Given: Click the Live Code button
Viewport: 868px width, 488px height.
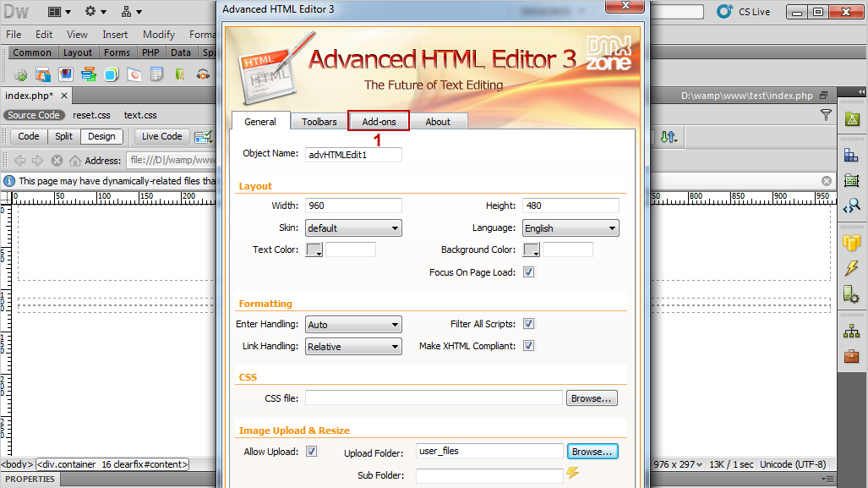Looking at the screenshot, I should pyautogui.click(x=161, y=136).
